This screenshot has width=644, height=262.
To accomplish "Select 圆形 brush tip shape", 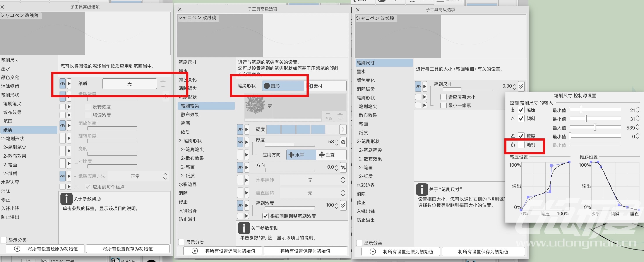I will (x=283, y=86).
